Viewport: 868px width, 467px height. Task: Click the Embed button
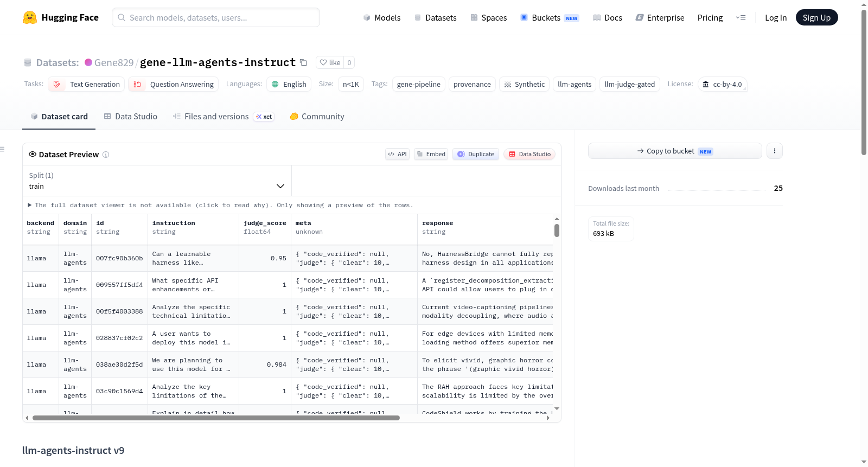click(x=431, y=154)
